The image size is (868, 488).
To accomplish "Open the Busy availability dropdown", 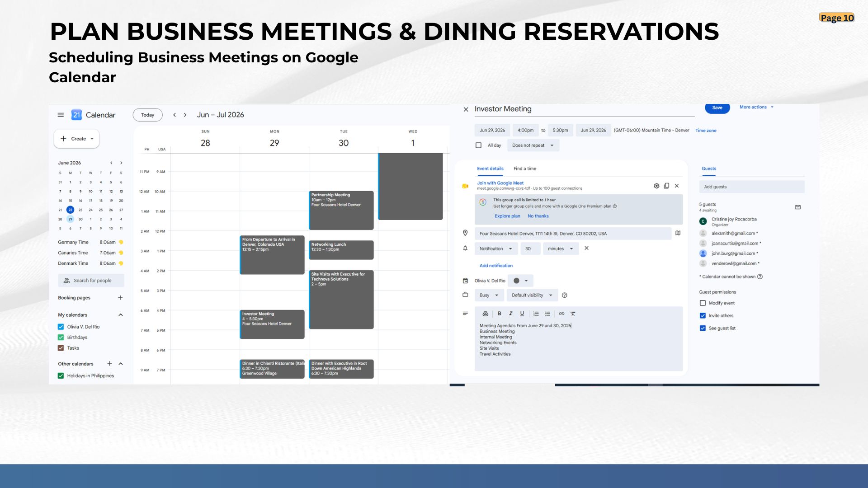I will 489,295.
